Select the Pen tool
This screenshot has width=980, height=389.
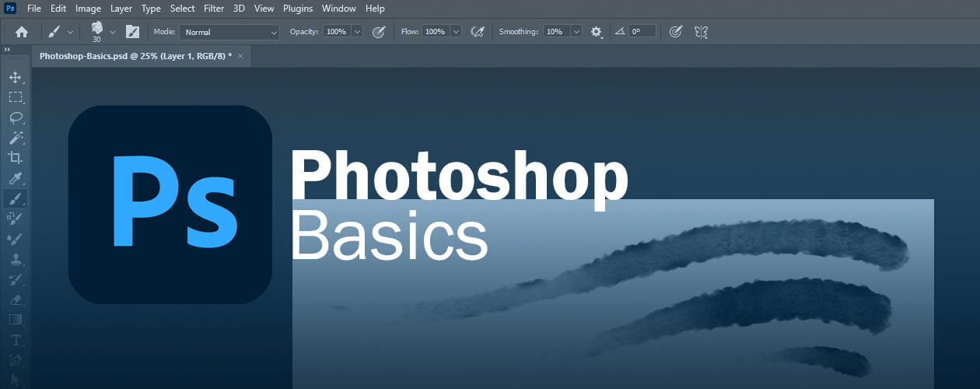tap(16, 360)
